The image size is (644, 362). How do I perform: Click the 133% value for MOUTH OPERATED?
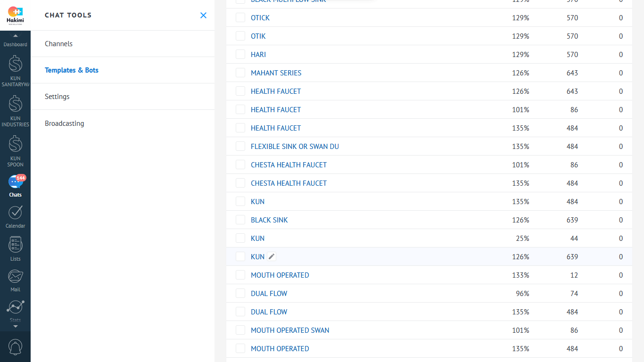[520, 275]
